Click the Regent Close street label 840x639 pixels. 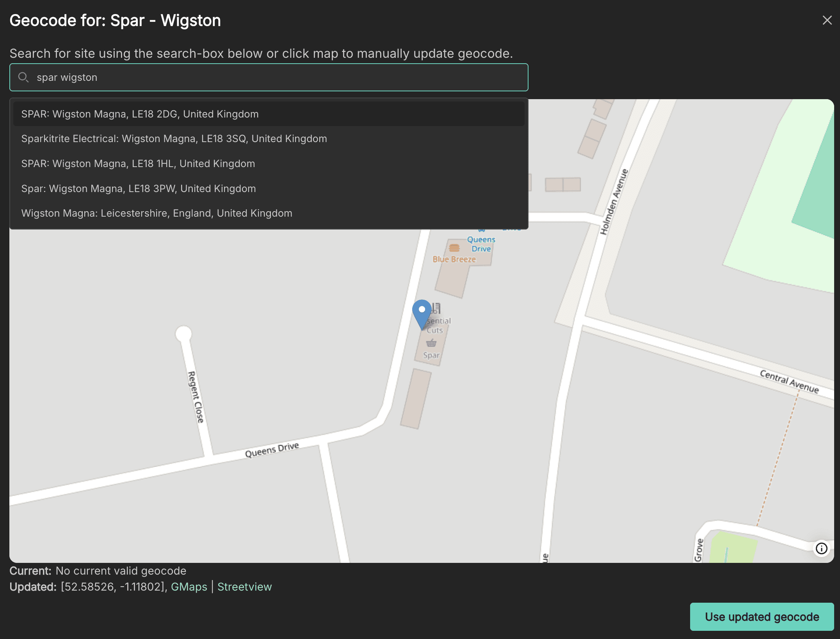pyautogui.click(x=196, y=397)
